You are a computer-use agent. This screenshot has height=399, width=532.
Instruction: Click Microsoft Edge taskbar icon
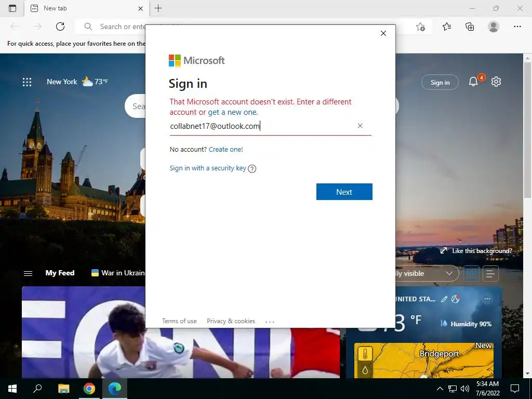115,389
